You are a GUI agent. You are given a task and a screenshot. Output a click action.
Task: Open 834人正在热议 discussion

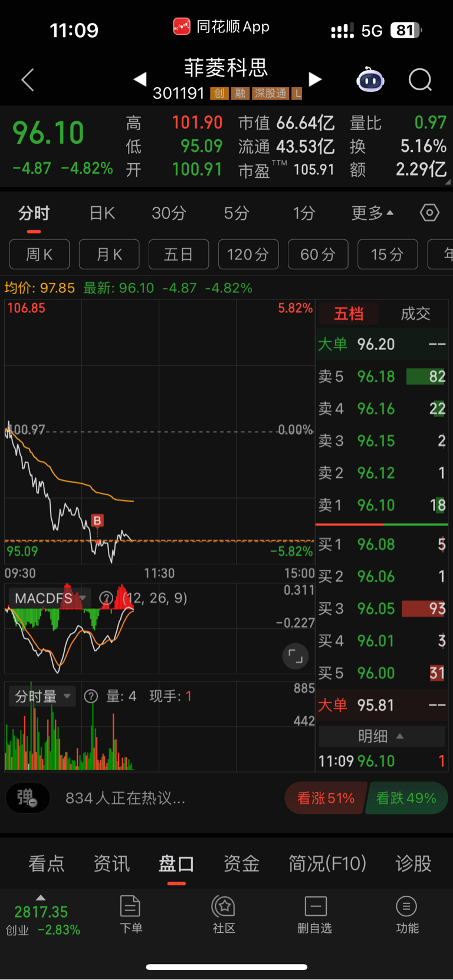126,798
